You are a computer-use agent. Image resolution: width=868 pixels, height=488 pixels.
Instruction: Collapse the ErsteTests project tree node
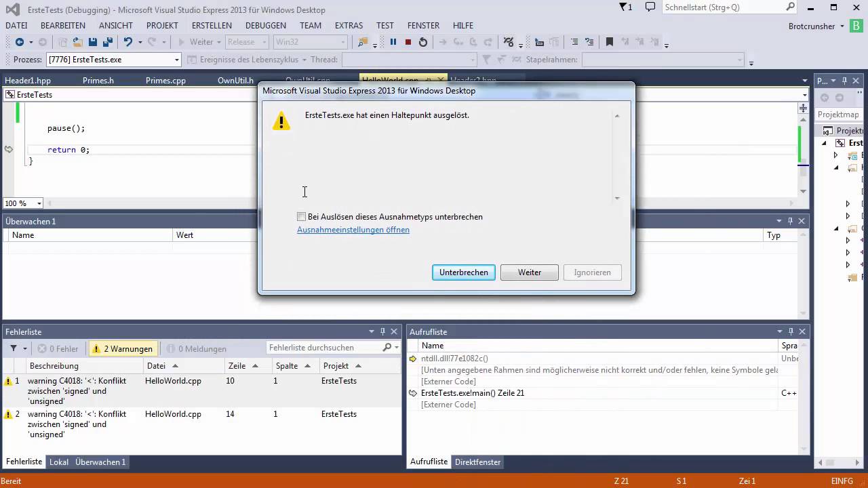point(825,143)
